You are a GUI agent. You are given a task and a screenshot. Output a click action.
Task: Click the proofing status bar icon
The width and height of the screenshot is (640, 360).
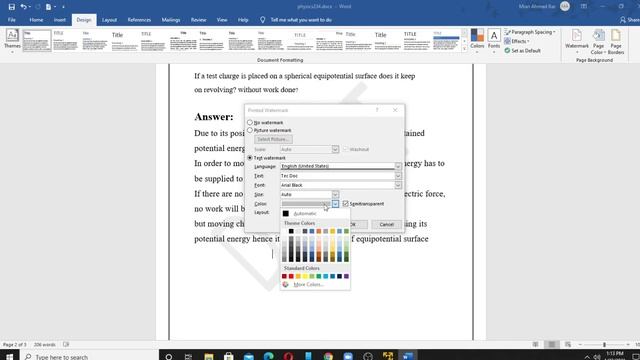pyautogui.click(x=66, y=344)
